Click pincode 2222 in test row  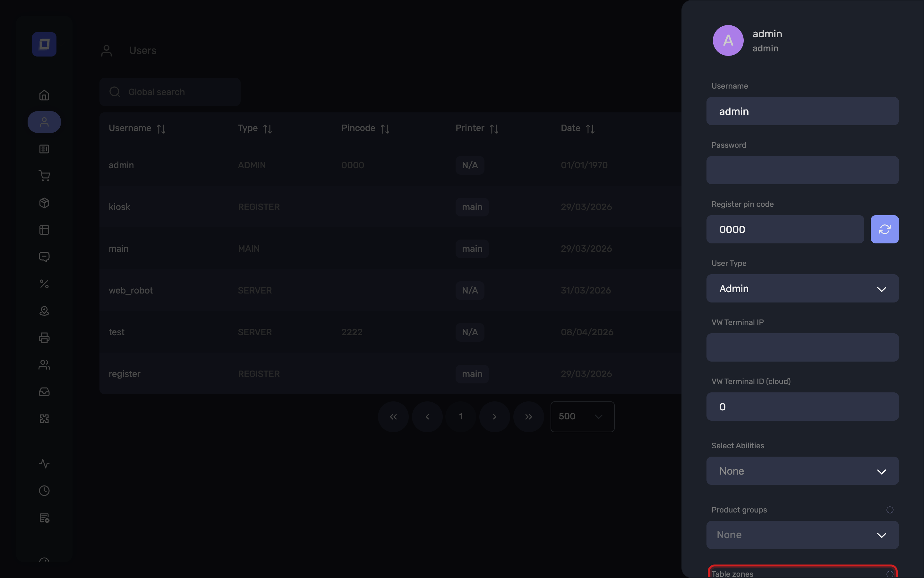[352, 332]
